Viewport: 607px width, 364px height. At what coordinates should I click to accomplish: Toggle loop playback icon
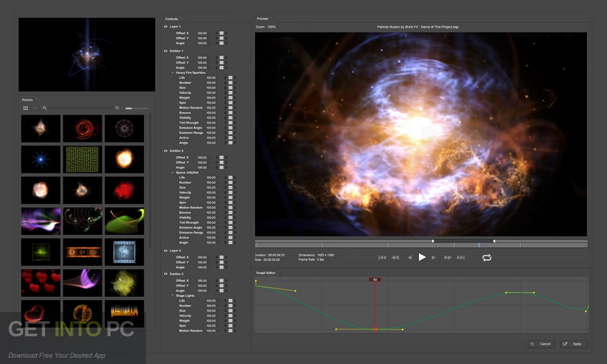tap(486, 258)
